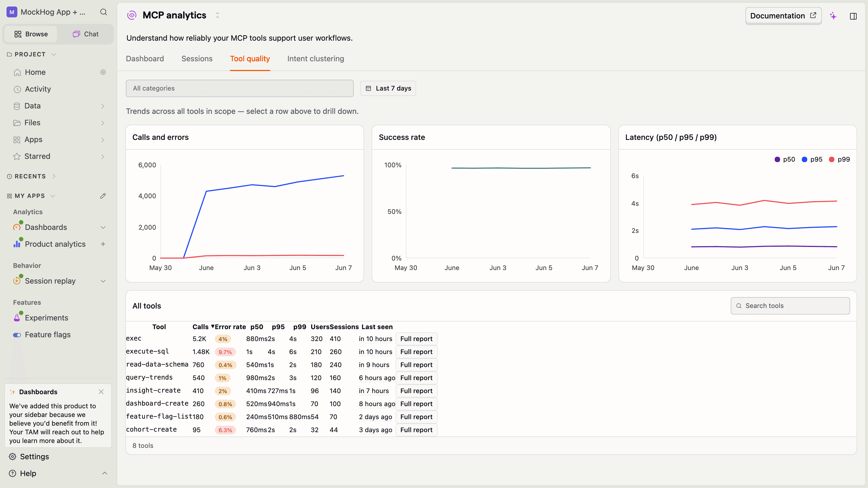Screen dimensions: 868x488
Task: Toggle p99 series in Latency legend
Action: tap(839, 159)
